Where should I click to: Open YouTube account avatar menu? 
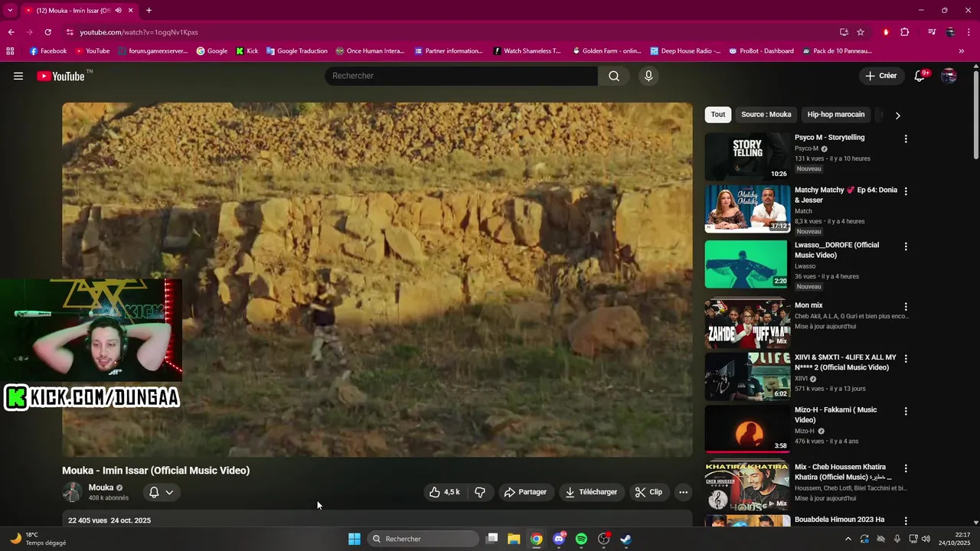(949, 76)
